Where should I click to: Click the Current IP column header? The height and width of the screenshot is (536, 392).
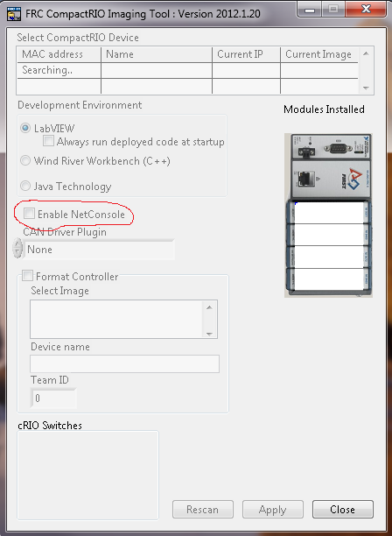[246, 54]
